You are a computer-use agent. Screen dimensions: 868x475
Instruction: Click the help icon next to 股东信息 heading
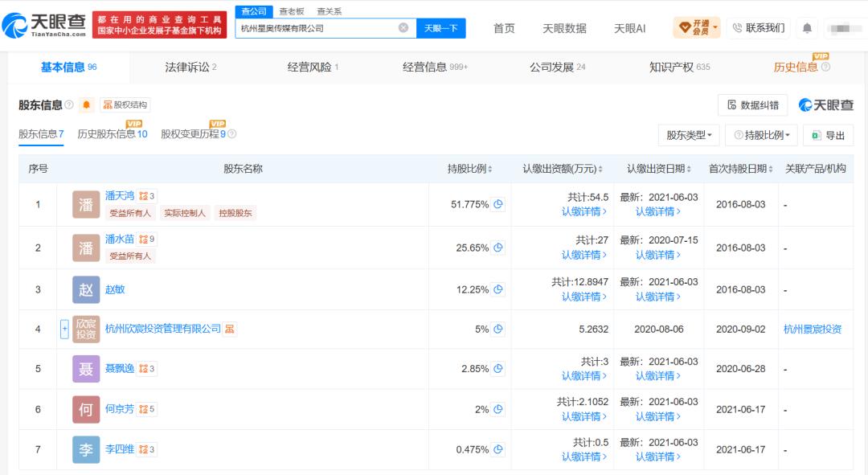pyautogui.click(x=69, y=104)
